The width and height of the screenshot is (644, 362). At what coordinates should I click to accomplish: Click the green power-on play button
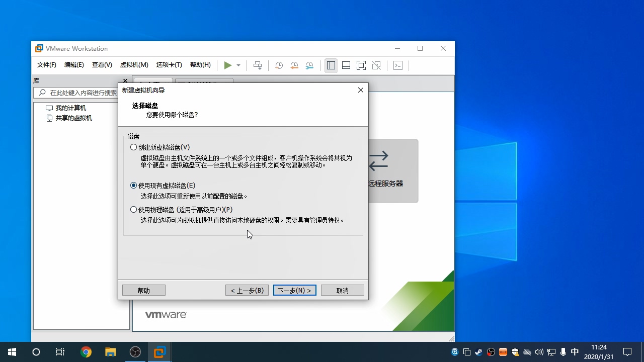228,65
